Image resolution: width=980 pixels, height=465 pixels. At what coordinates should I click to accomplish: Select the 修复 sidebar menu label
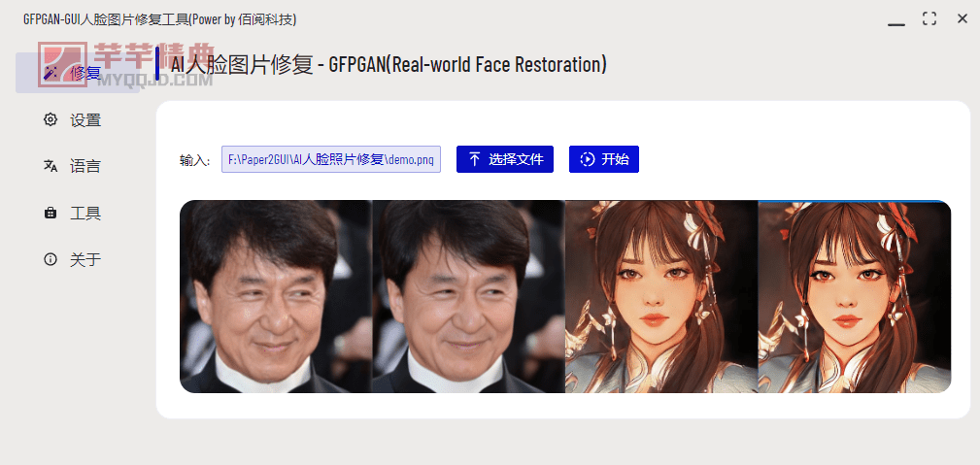(85, 73)
